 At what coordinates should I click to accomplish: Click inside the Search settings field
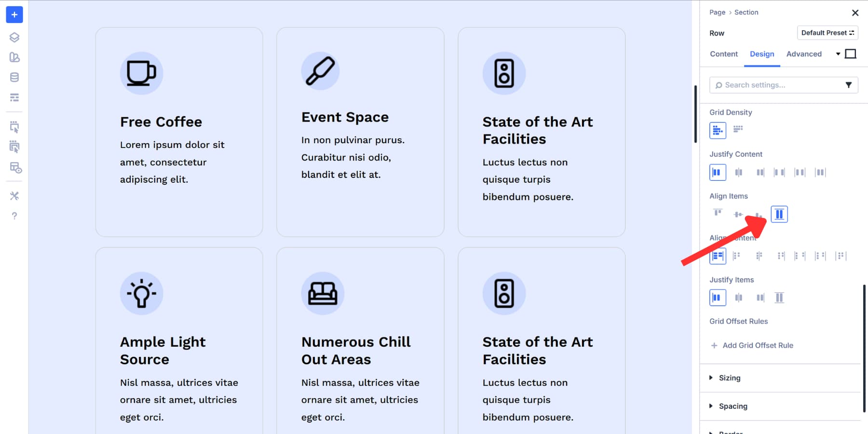pos(772,85)
